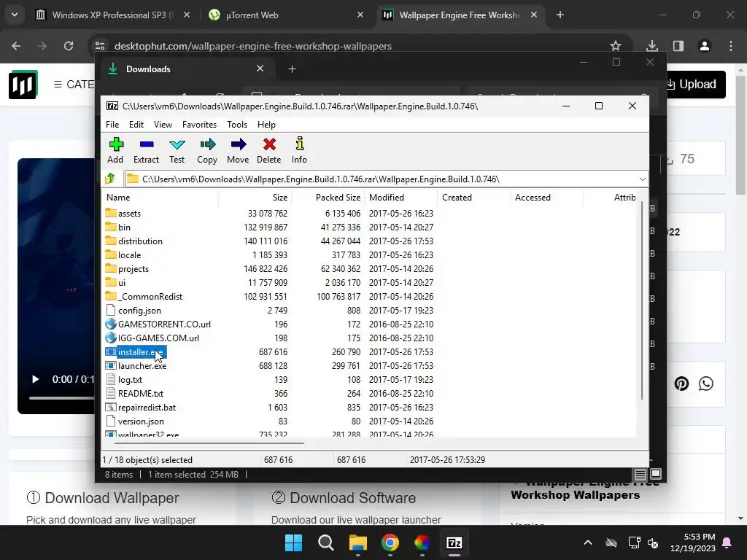Open Chrome profile icon
Screen dimensions: 747x560
[x=705, y=46]
